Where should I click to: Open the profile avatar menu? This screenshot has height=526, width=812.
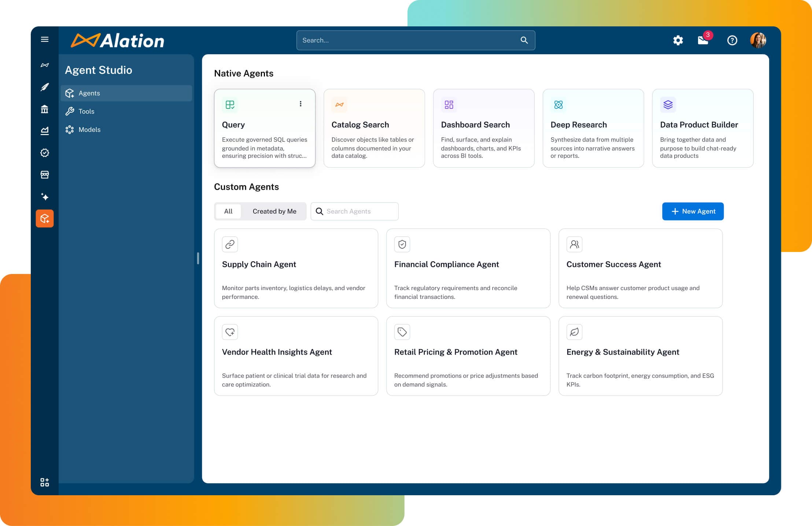click(x=758, y=40)
